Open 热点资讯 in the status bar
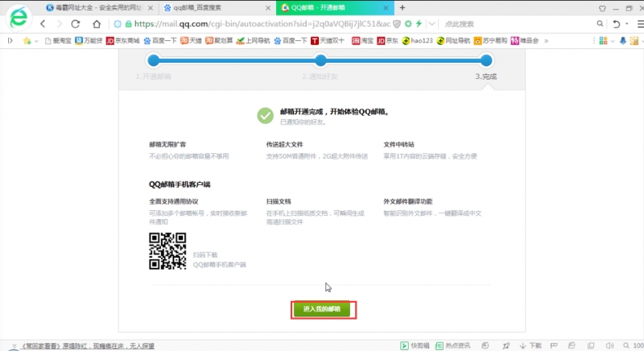Viewport: 644px width, 351px height. (452, 345)
